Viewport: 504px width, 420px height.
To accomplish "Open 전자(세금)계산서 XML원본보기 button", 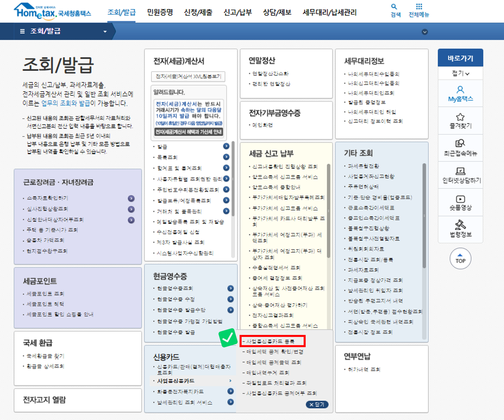I will coord(188,76).
